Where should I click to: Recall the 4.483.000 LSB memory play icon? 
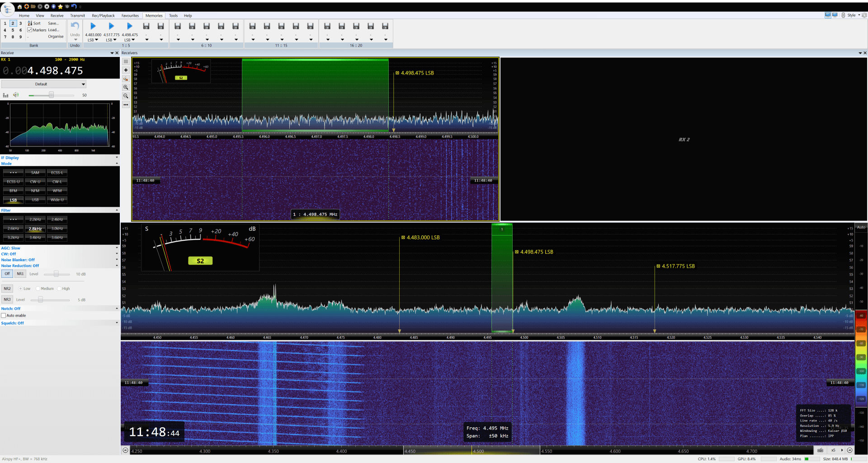coord(93,26)
